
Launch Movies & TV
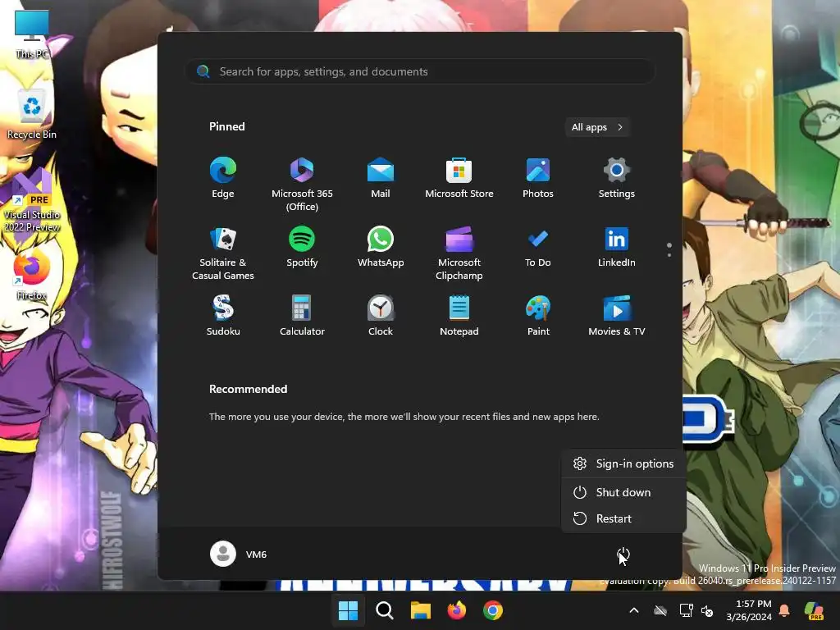617,316
